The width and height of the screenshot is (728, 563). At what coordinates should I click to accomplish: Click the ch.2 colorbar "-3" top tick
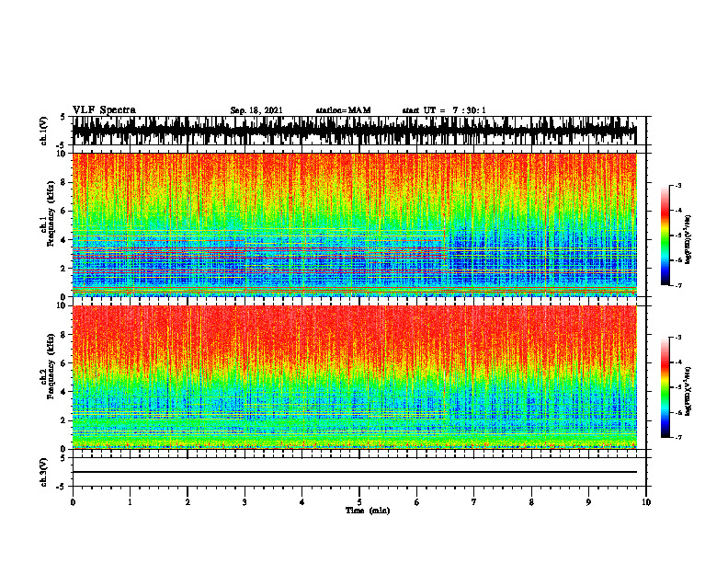678,338
